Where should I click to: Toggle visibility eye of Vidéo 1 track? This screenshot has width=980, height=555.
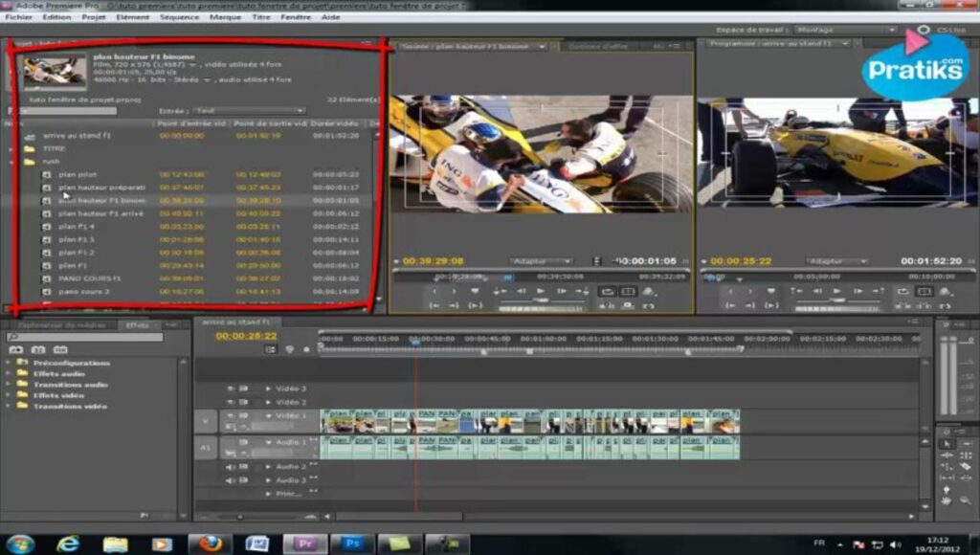[x=231, y=415]
